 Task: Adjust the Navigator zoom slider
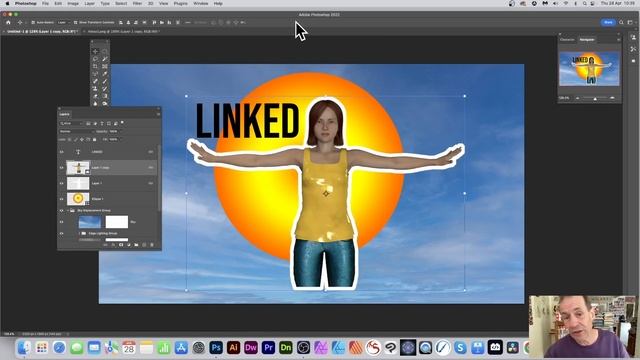click(x=595, y=98)
